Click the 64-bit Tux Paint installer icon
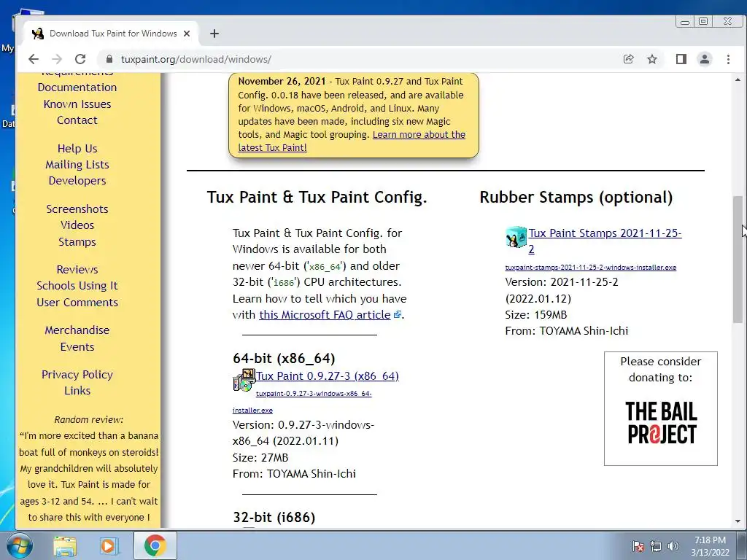 pos(244,380)
